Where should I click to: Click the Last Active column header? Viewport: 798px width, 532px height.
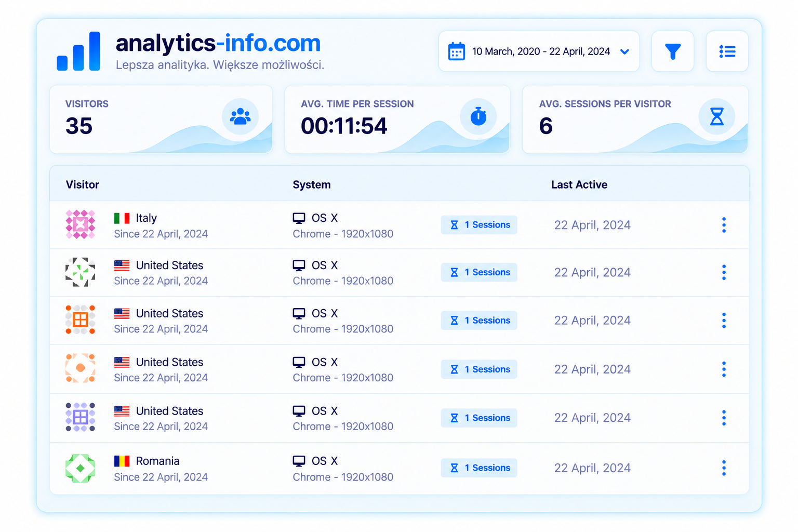(x=579, y=184)
